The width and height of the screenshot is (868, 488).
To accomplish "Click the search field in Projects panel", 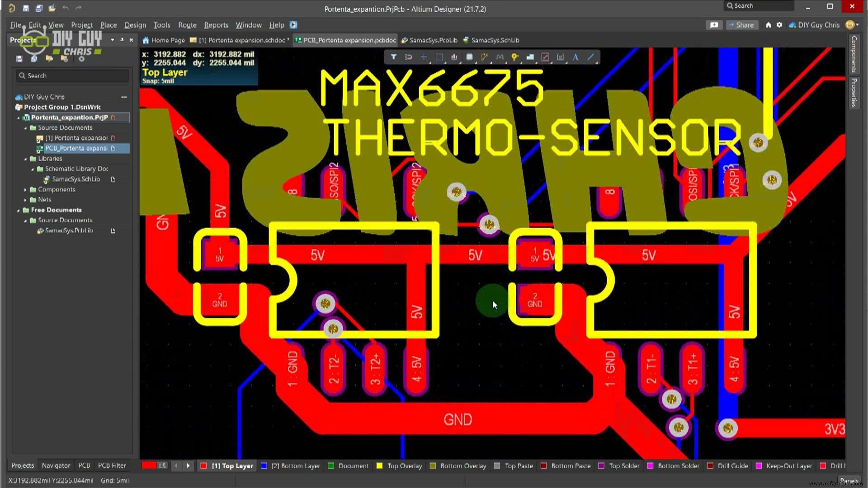I will pos(71,75).
